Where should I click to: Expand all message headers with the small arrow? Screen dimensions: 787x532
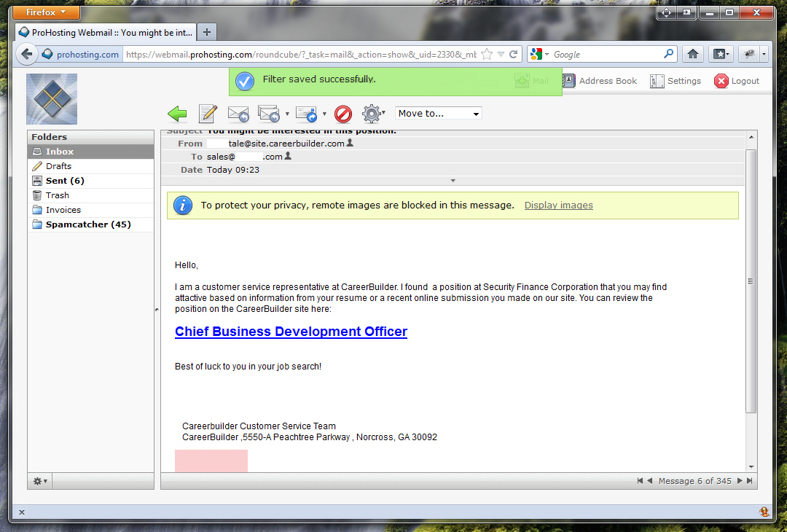pyautogui.click(x=453, y=181)
